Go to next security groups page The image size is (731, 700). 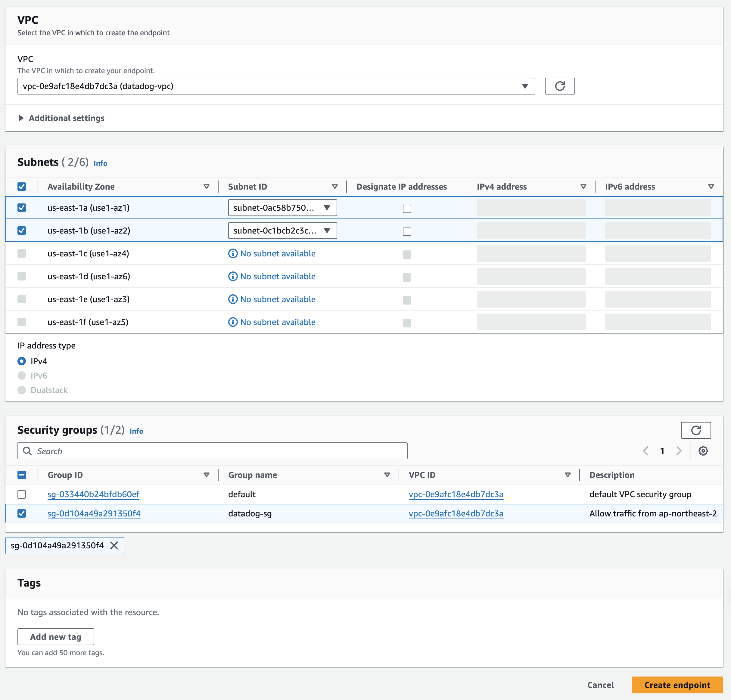(679, 451)
